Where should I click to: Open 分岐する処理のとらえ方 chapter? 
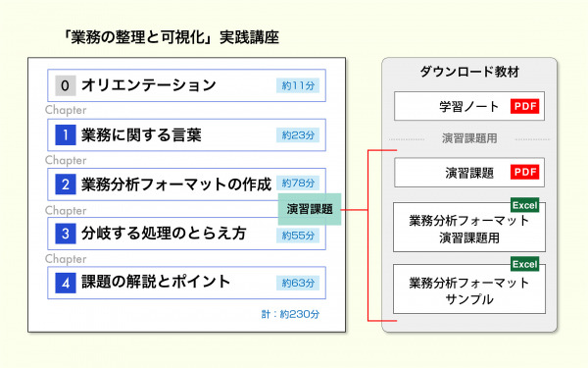(x=186, y=234)
